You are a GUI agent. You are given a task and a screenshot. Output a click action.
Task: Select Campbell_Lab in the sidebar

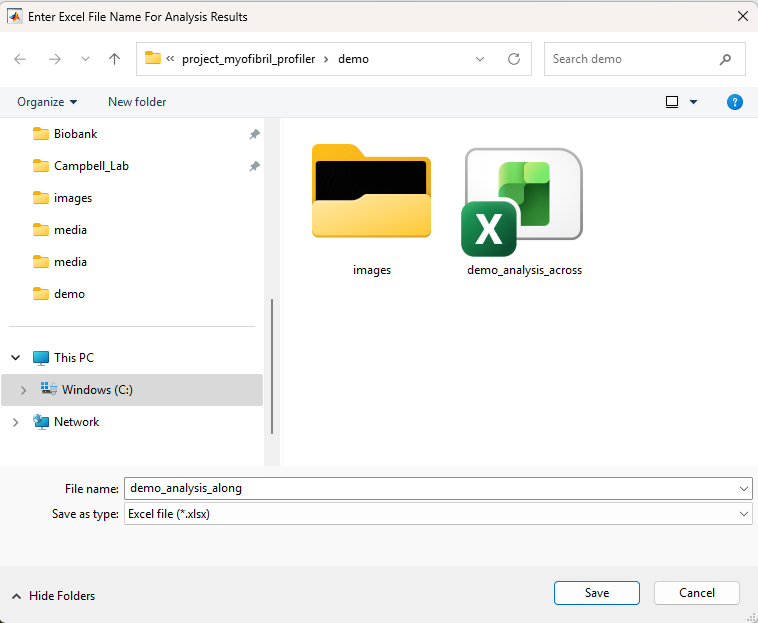pyautogui.click(x=91, y=166)
